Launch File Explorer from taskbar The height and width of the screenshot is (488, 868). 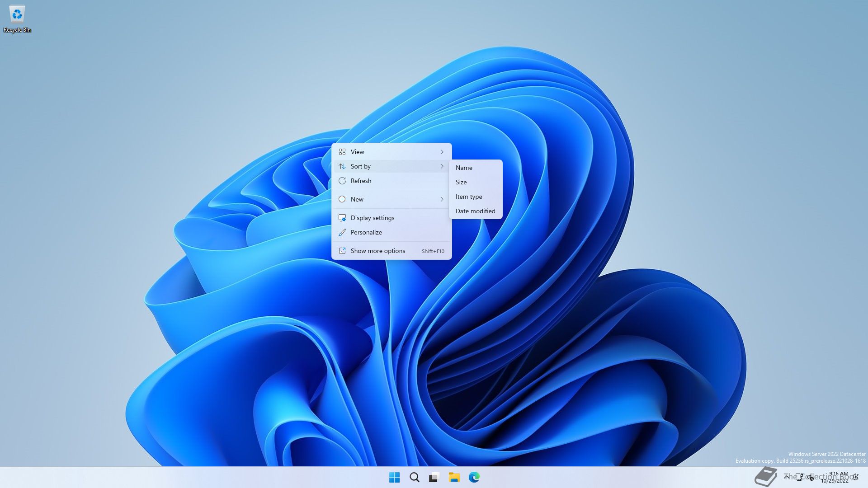pos(454,477)
